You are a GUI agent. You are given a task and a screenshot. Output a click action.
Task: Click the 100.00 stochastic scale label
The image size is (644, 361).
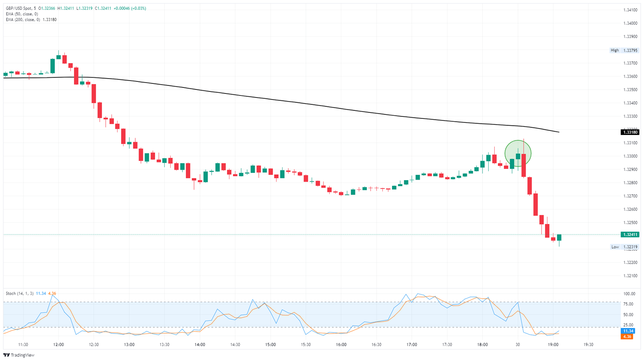tap(629, 294)
